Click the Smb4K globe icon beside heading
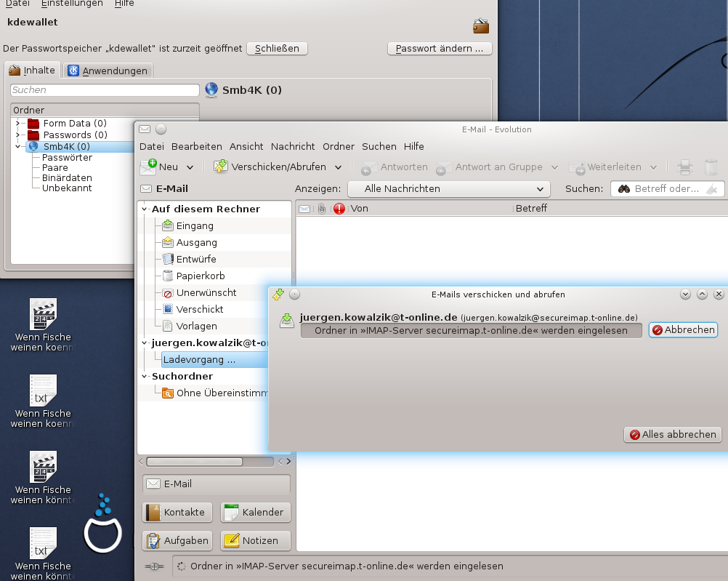The width and height of the screenshot is (728, 581). [211, 89]
